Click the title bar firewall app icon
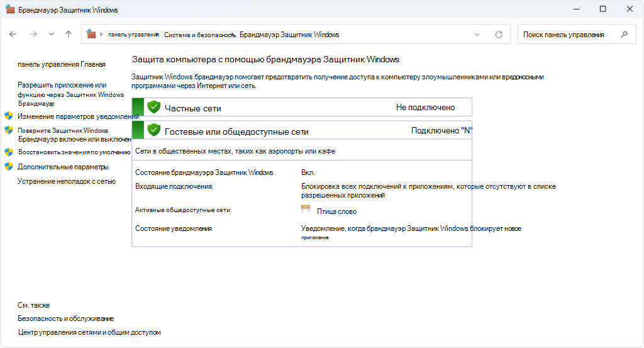644x348 pixels. click(10, 9)
